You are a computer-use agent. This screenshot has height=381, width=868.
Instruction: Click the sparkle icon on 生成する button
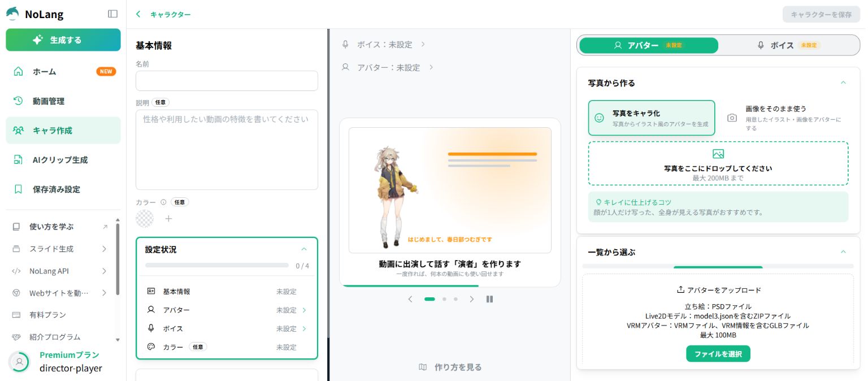click(x=38, y=40)
